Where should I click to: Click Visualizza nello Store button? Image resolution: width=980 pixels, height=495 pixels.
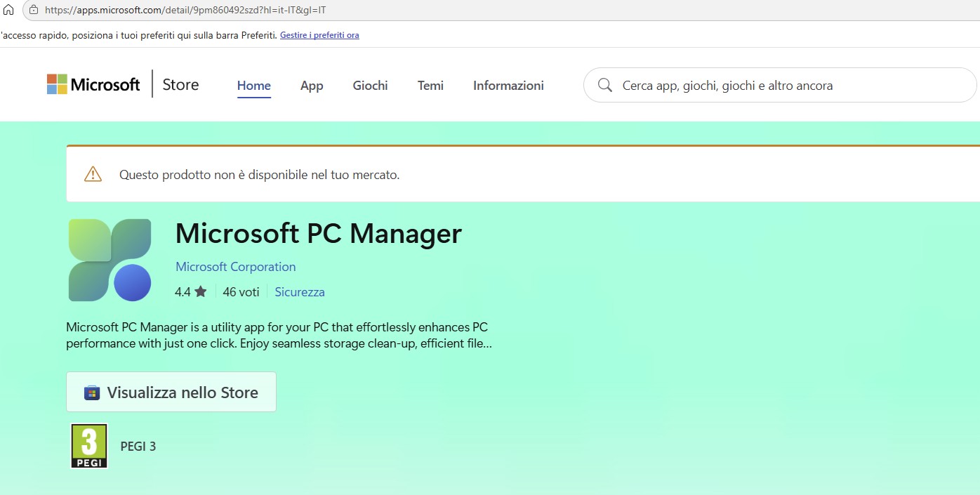[x=171, y=392]
